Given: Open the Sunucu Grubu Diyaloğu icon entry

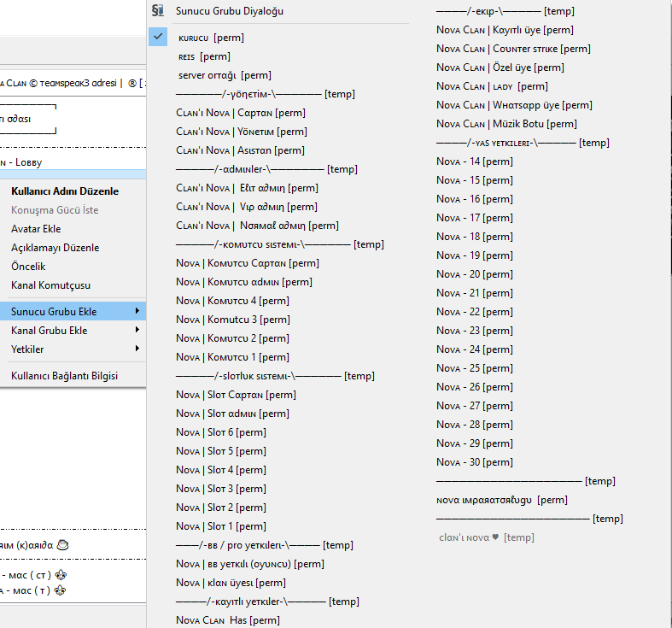Looking at the screenshot, I should tap(158, 11).
